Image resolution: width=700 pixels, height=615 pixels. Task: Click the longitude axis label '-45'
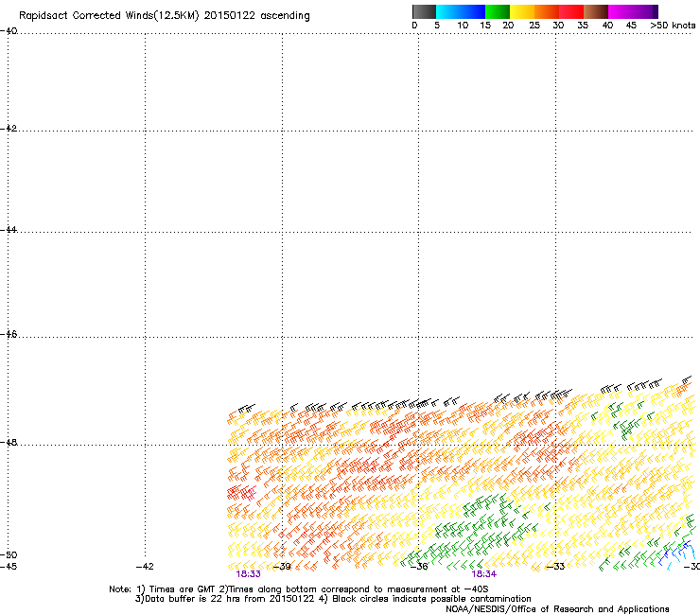pos(9,567)
